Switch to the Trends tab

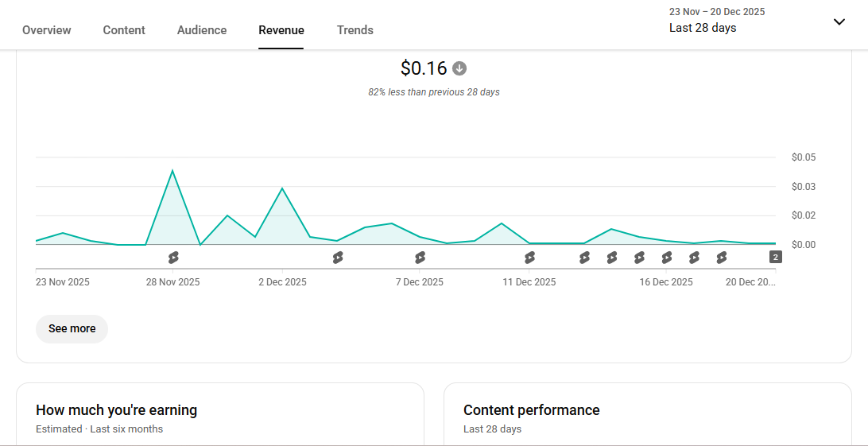355,30
